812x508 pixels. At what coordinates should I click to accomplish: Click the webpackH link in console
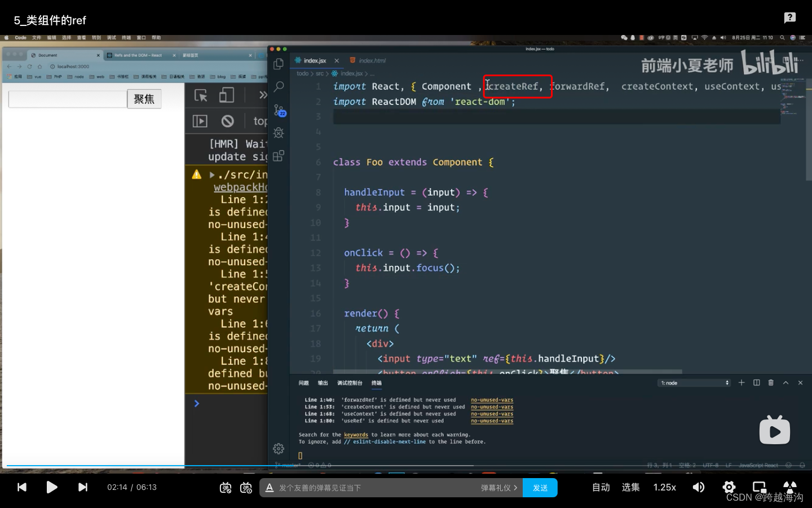pos(240,187)
